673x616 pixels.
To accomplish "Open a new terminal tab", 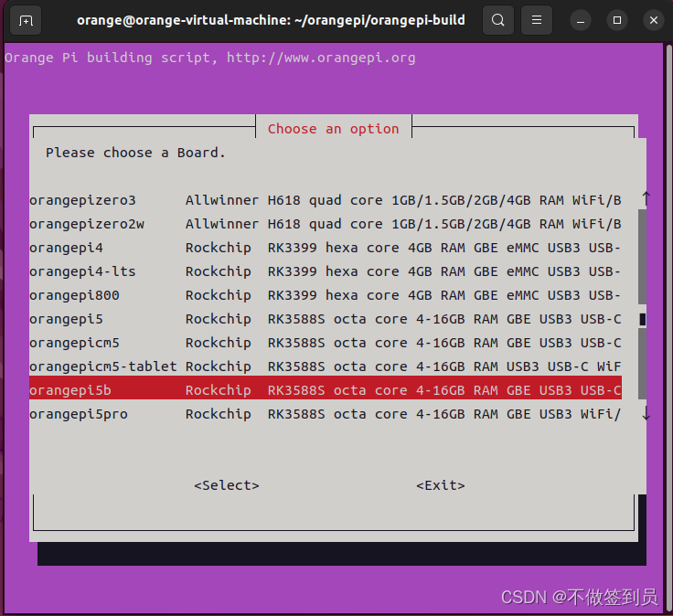I will pos(26,20).
